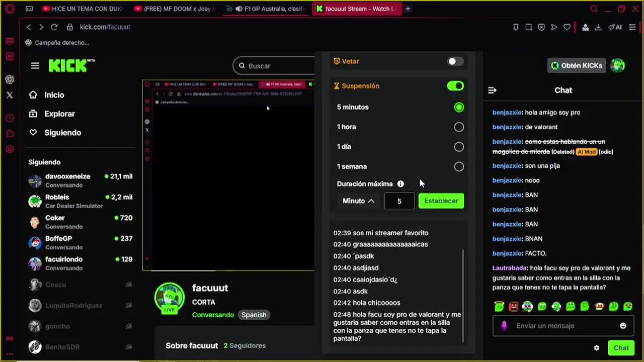
Task: Show Duración máxima info icon
Action: tap(400, 184)
